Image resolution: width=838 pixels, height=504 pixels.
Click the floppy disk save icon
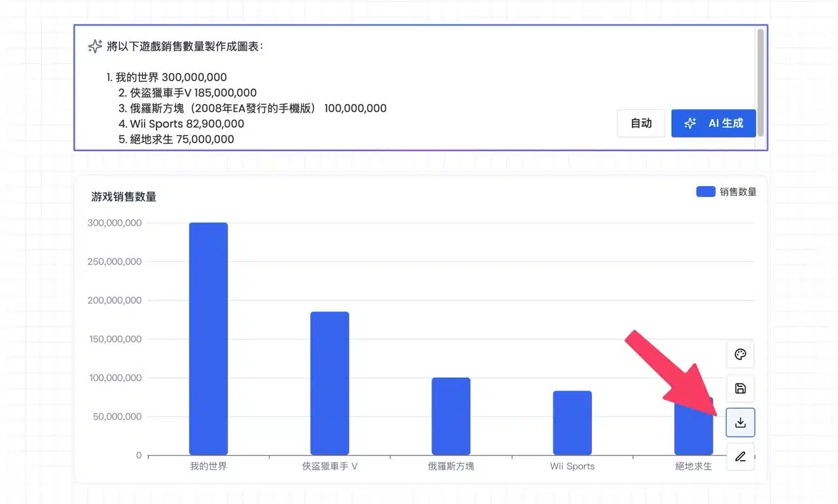coord(740,389)
